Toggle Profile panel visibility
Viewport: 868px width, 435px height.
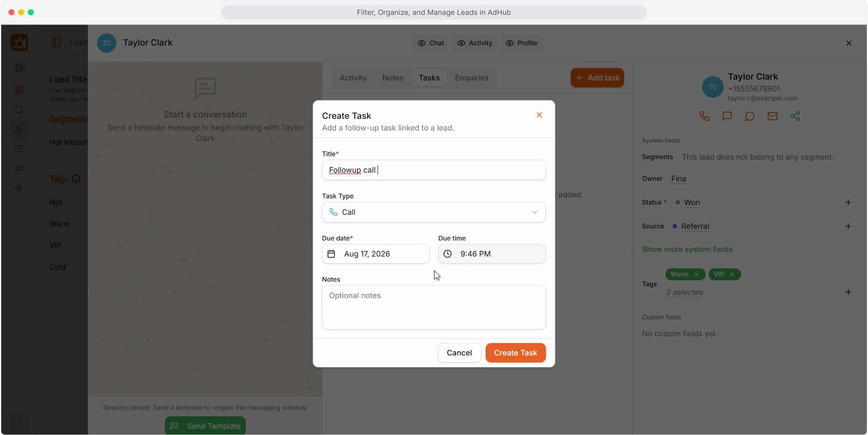(521, 43)
